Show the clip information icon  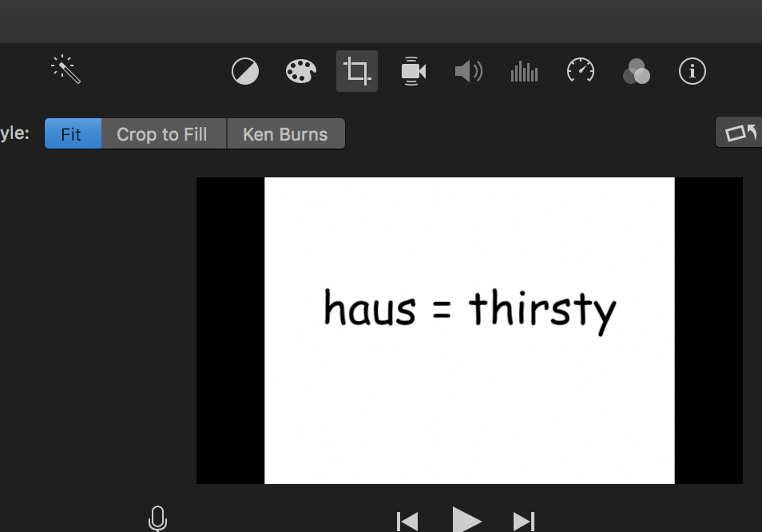[692, 72]
